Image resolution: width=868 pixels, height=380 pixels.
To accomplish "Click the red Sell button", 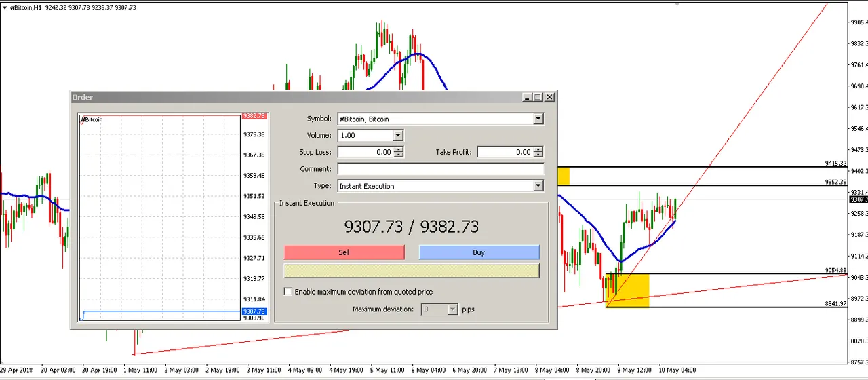I will pyautogui.click(x=344, y=252).
